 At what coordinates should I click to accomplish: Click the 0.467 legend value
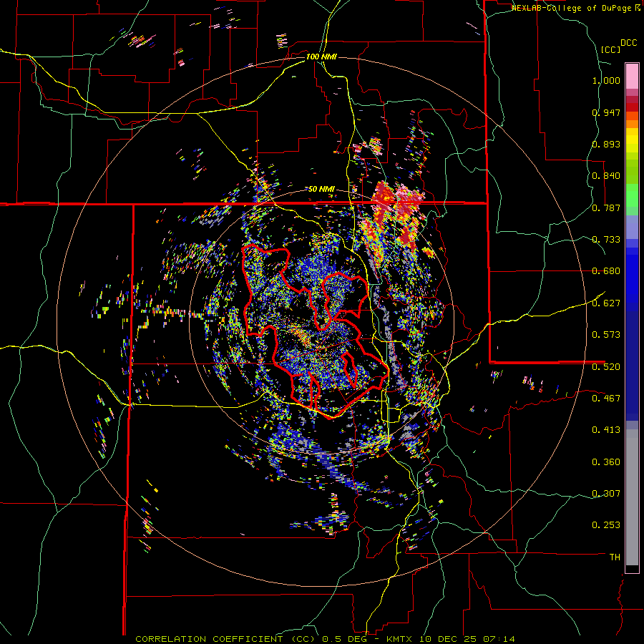[x=606, y=398]
